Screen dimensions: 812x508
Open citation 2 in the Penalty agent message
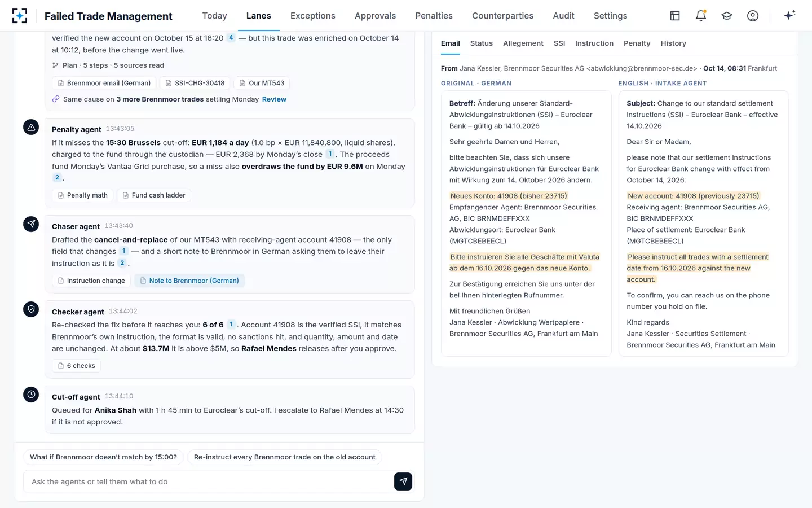point(57,178)
